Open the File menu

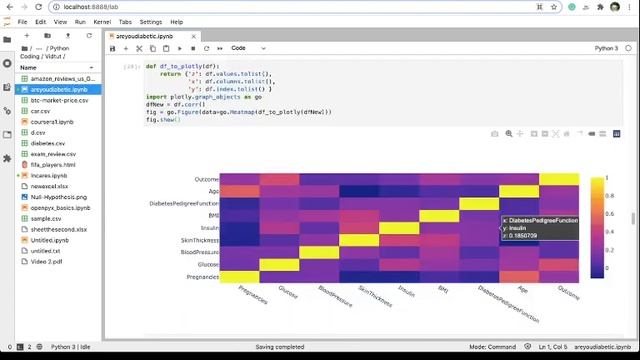coord(22,22)
